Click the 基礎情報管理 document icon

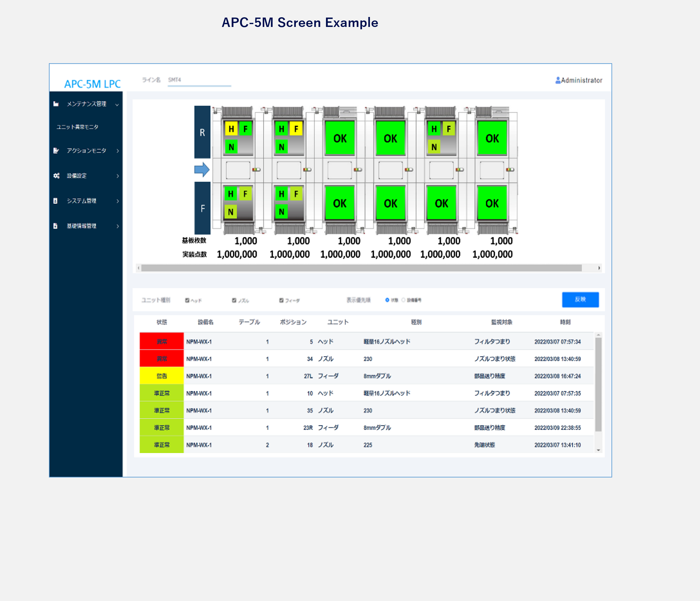(x=55, y=226)
